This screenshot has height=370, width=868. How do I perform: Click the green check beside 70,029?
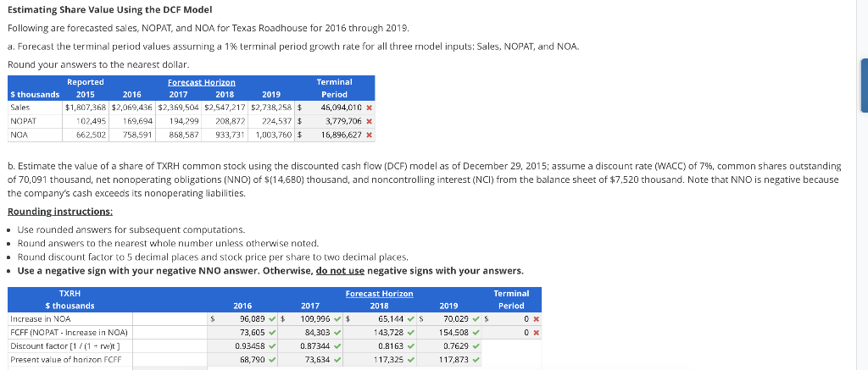[476, 318]
